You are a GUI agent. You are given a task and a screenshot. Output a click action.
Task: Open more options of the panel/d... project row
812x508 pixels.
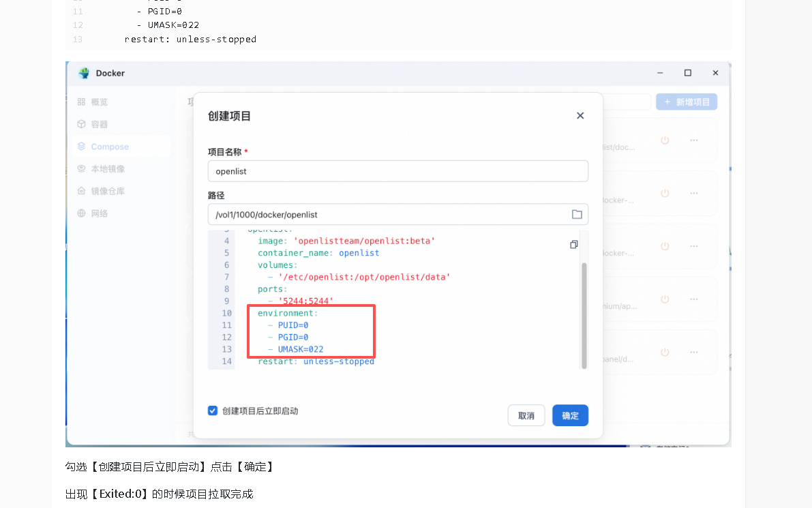point(694,352)
